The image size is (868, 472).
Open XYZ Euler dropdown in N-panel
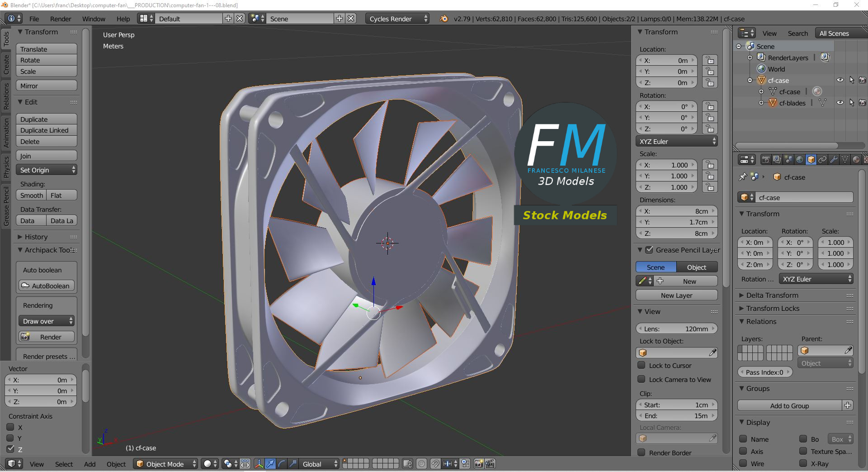[677, 141]
